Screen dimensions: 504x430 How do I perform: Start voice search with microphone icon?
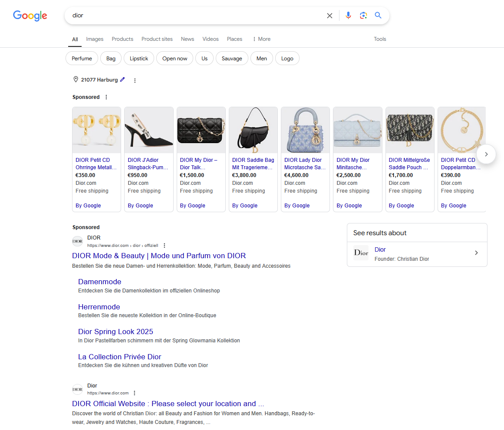pyautogui.click(x=348, y=16)
